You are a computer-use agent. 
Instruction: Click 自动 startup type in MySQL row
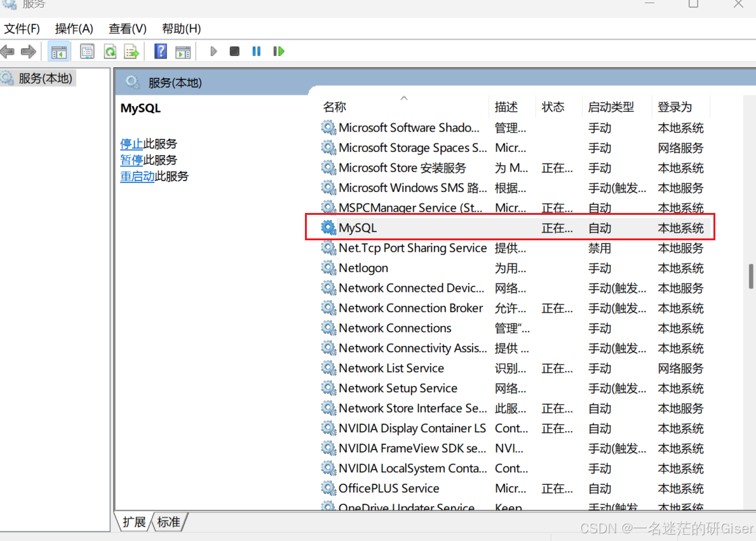click(x=599, y=228)
